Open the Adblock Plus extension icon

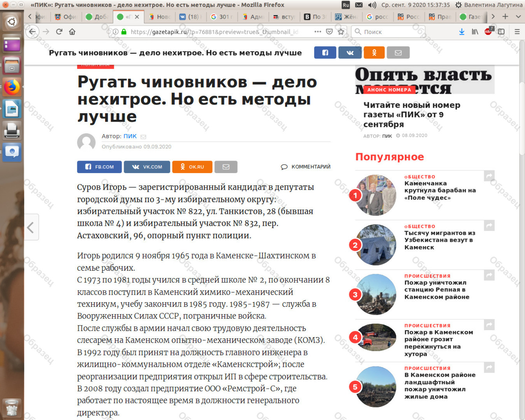(x=488, y=31)
